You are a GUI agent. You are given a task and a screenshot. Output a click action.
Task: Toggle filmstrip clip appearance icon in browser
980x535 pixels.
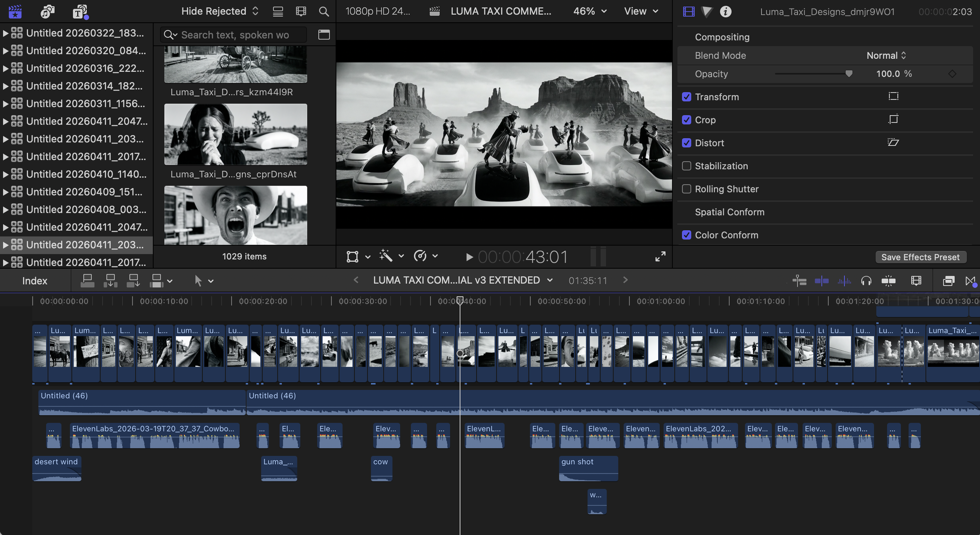pyautogui.click(x=301, y=11)
